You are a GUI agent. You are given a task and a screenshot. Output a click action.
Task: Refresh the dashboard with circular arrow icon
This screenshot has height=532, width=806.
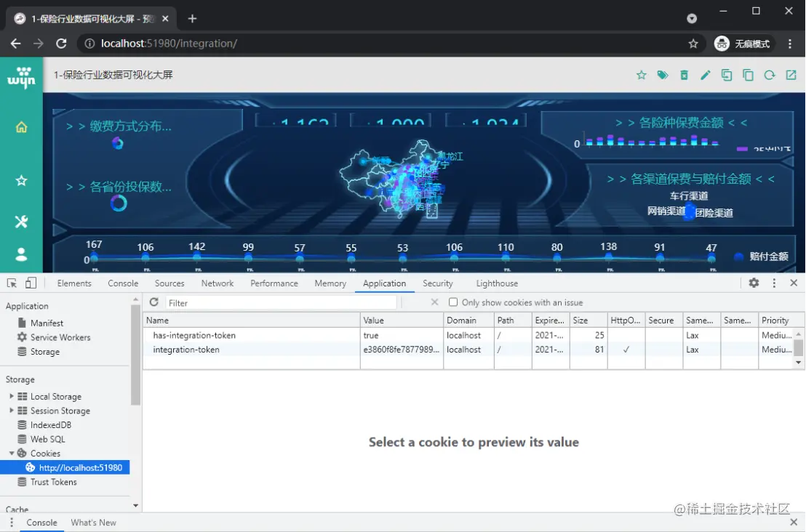click(770, 76)
